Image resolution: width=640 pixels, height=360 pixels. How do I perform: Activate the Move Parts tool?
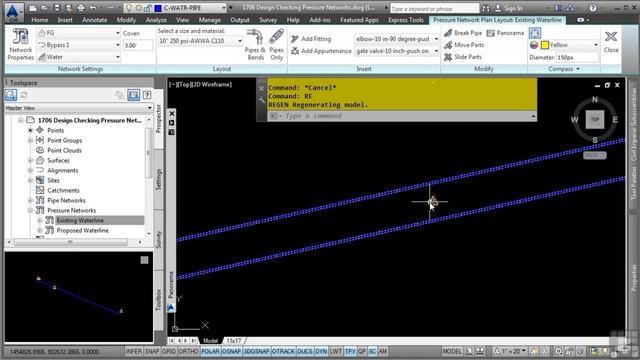[464, 45]
